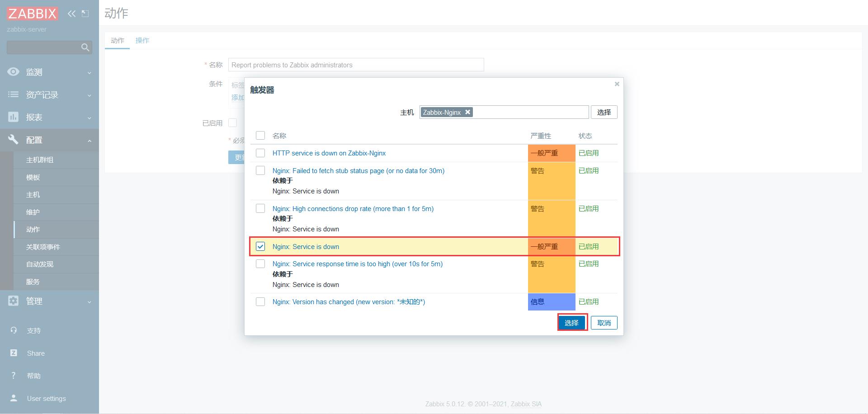Click the Zabbix SIA footer link
Screen dimensions: 868x414
(x=526, y=404)
